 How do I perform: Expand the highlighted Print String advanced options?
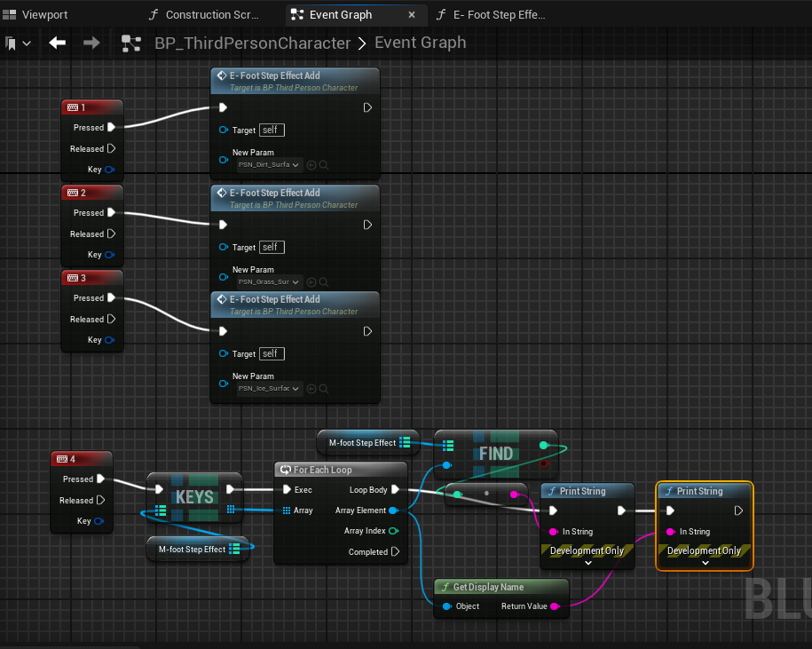coord(705,563)
